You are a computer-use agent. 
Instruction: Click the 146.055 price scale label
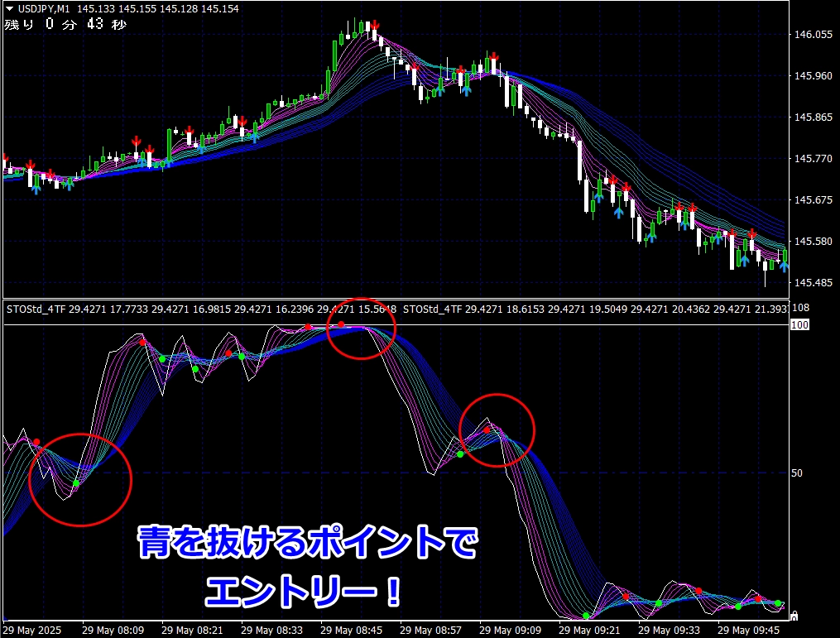pos(812,35)
